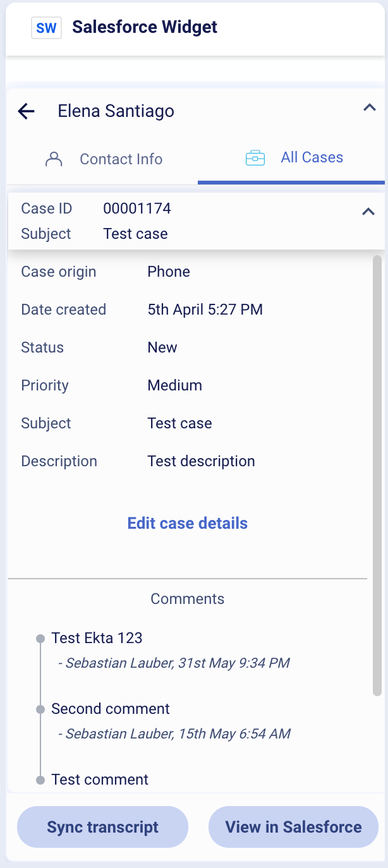
Task: Click the person icon beside Contact Info
Action: pyautogui.click(x=54, y=159)
